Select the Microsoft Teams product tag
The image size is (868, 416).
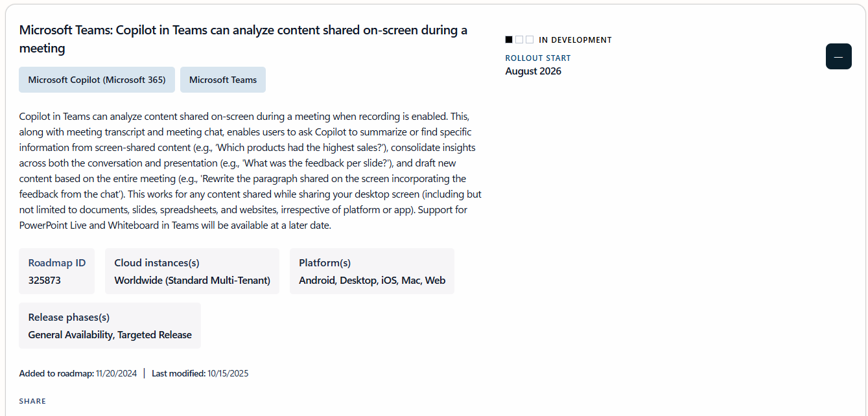[223, 80]
